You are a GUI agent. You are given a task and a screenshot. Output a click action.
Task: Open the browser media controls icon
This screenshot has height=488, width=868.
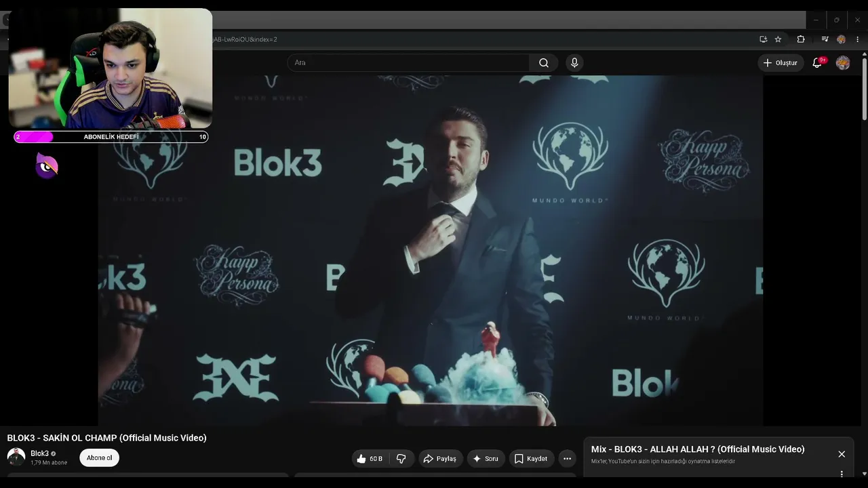coord(825,39)
